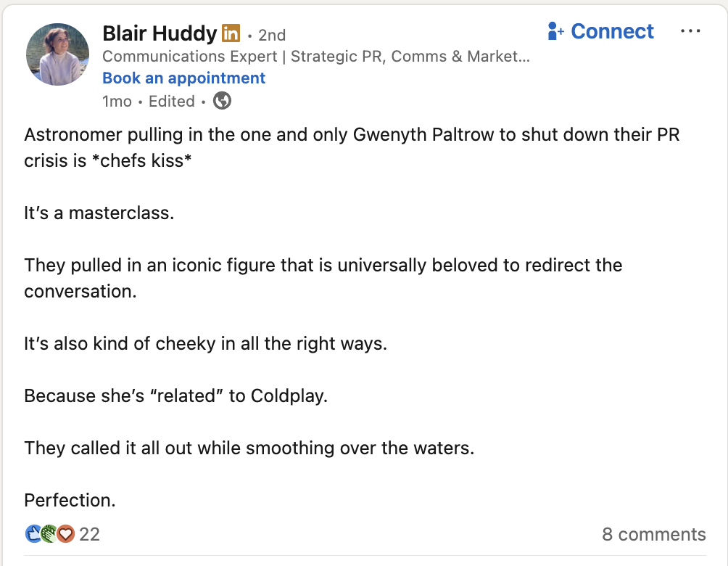
Task: Click Blair Huddy's profile photo
Action: click(57, 54)
